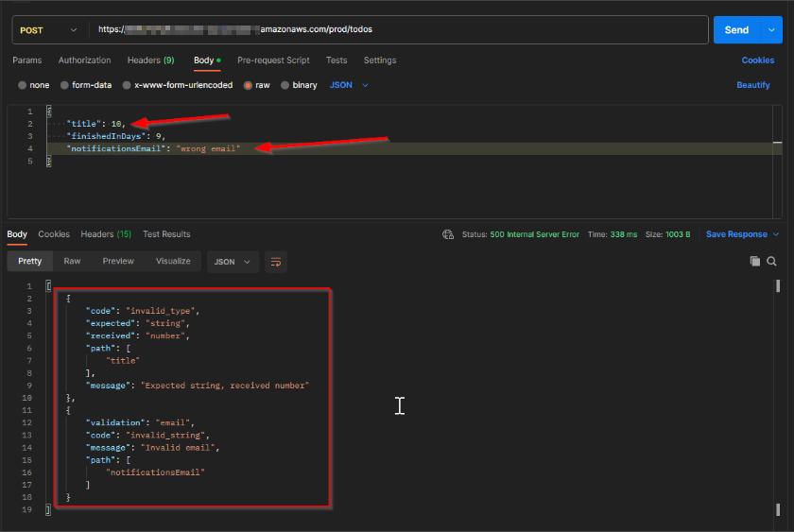The image size is (794, 532).
Task: Click the "wrong email" value in request
Action: pos(208,148)
